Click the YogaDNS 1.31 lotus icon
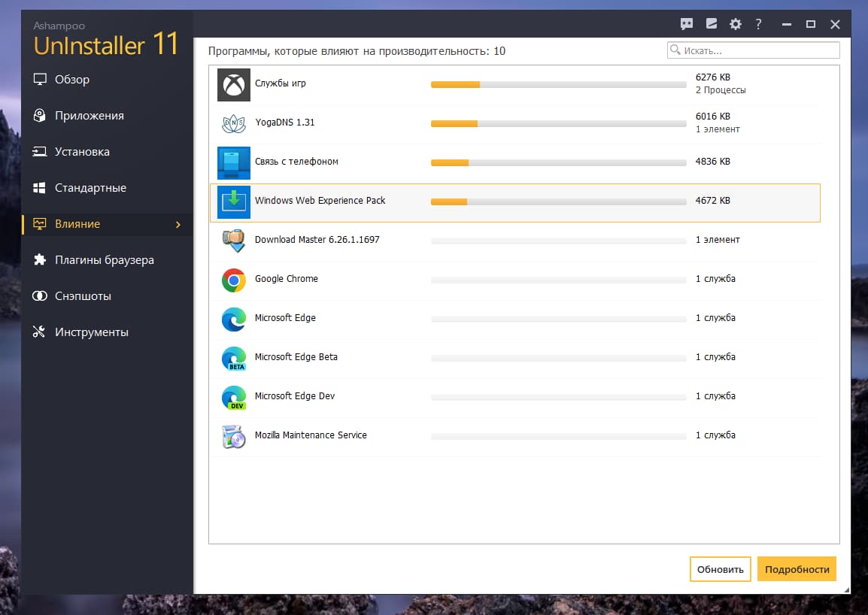The width and height of the screenshot is (868, 615). click(x=233, y=123)
